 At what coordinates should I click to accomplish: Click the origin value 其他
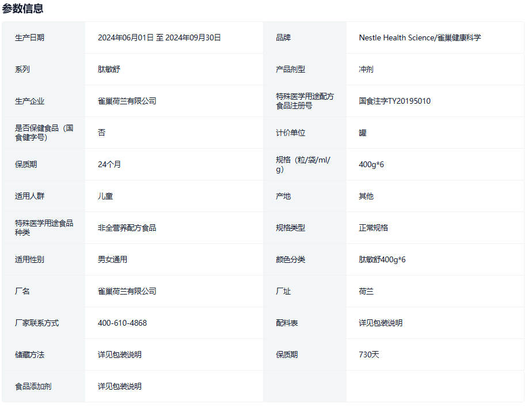(x=366, y=196)
